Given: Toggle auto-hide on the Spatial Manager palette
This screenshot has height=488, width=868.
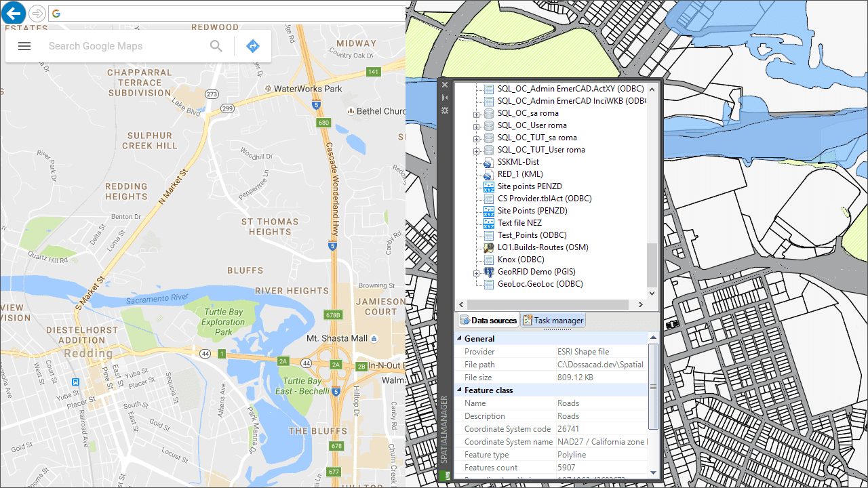Looking at the screenshot, I should 445,98.
